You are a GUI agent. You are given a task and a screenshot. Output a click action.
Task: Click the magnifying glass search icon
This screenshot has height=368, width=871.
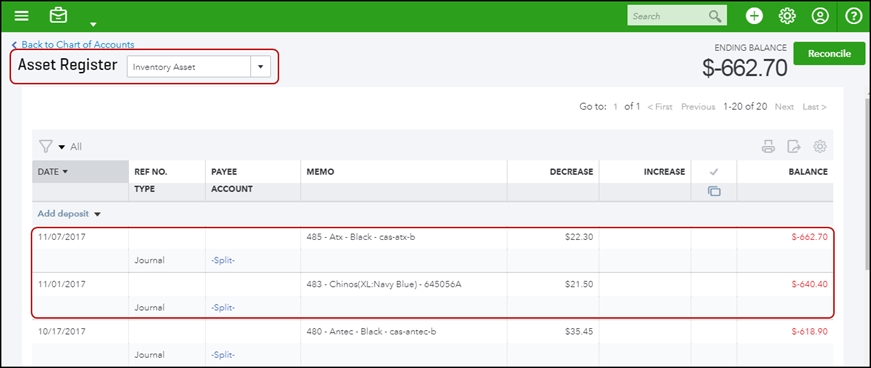[x=715, y=16]
